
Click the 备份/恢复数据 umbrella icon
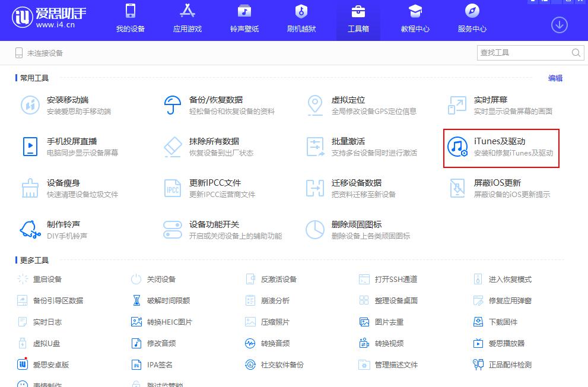coord(172,106)
